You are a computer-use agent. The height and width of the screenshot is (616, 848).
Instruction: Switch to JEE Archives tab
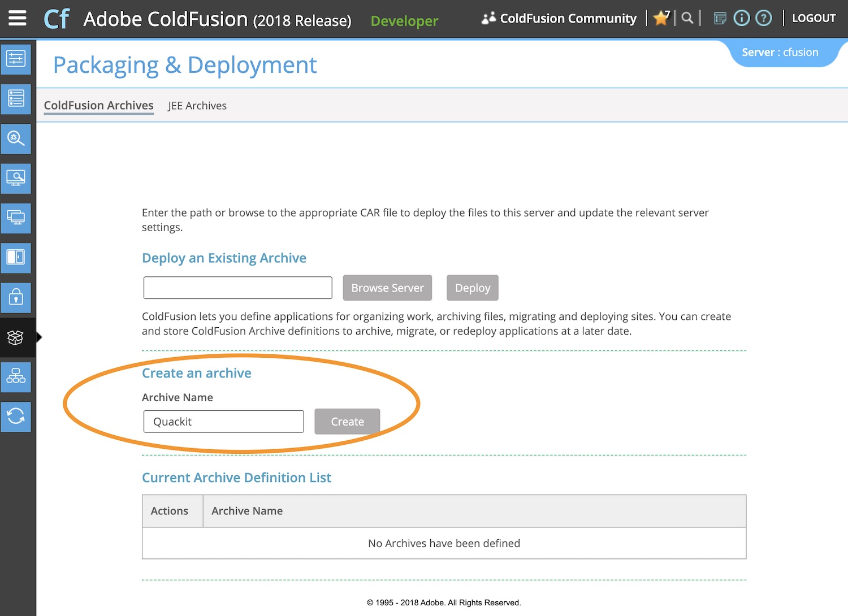click(x=197, y=106)
